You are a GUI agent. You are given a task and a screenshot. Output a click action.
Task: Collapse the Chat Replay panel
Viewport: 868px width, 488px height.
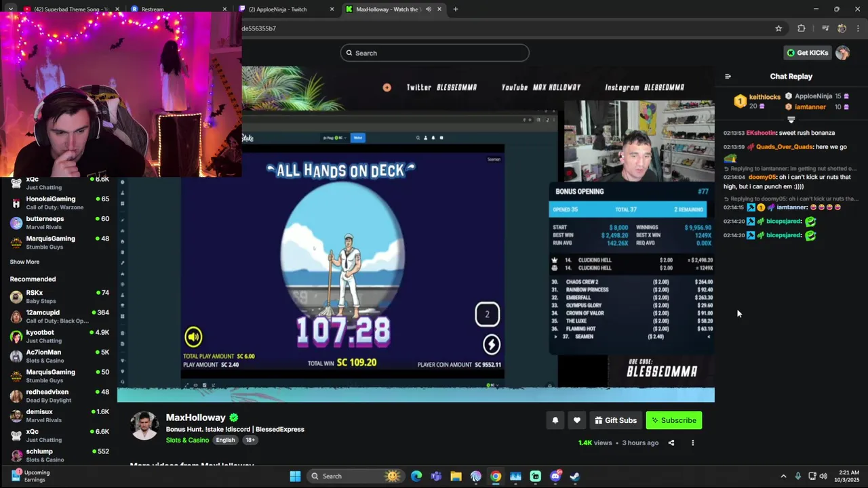(728, 77)
